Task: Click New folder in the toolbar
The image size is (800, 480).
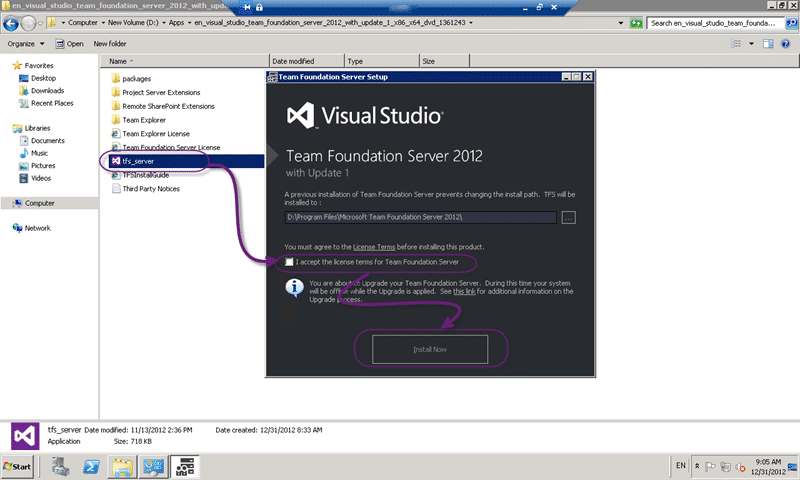Action: [110, 44]
